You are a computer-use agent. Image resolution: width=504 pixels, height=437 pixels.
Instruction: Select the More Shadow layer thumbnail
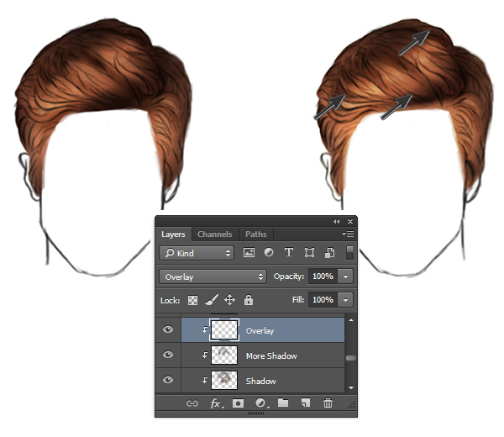[224, 355]
